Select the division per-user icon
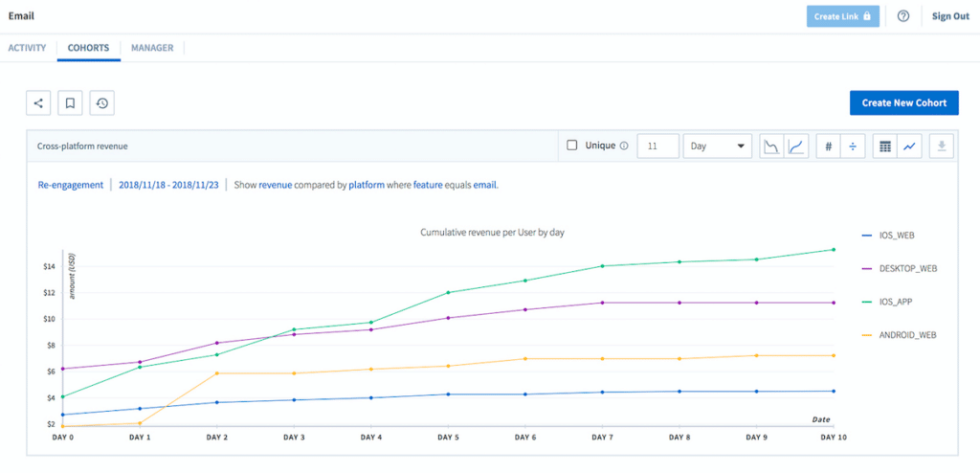Screen dimensions: 980x473 852,146
